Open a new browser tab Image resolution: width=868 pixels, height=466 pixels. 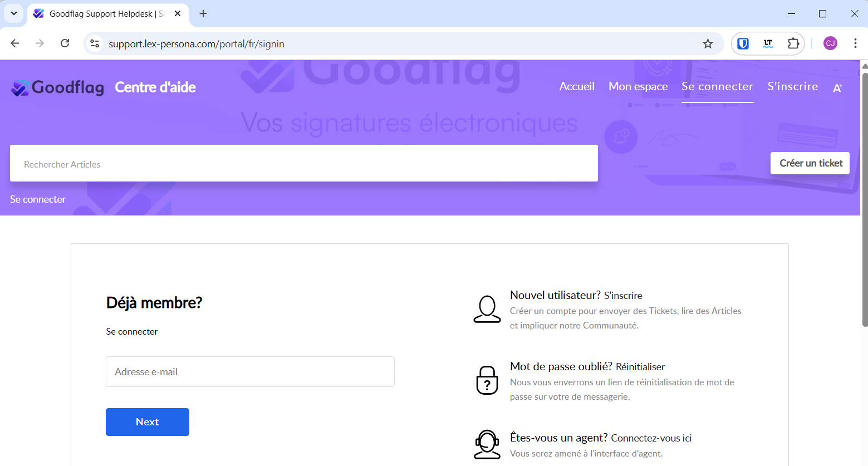coord(203,13)
